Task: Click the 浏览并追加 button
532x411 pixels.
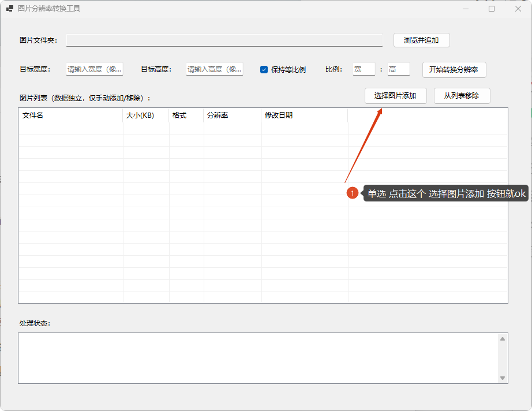Action: 421,40
